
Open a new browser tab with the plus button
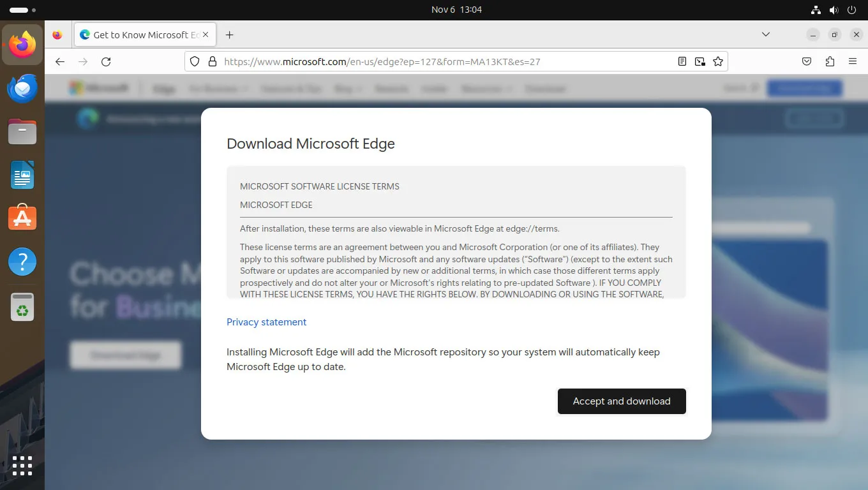pos(229,34)
